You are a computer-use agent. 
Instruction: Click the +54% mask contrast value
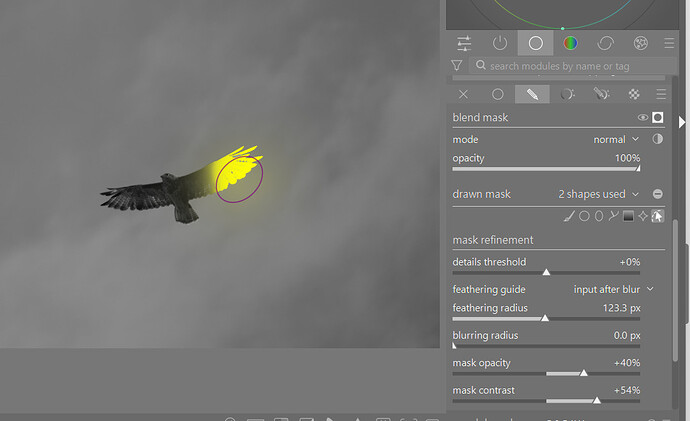pyautogui.click(x=627, y=390)
